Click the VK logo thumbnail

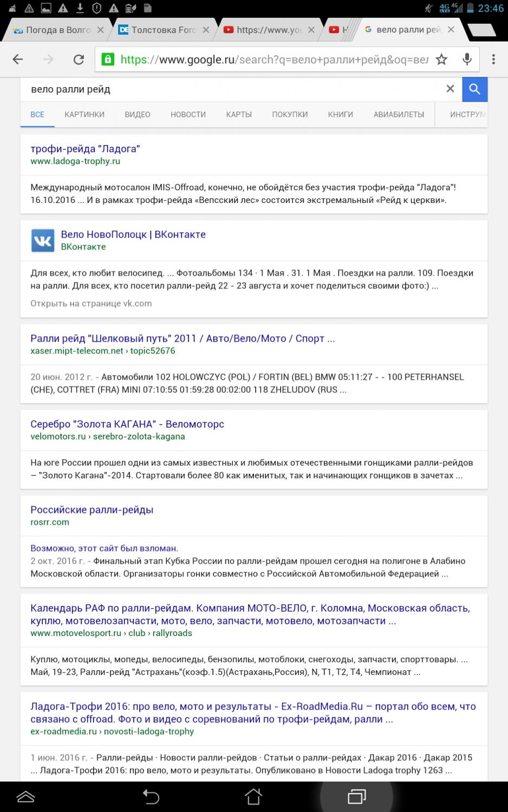click(43, 240)
